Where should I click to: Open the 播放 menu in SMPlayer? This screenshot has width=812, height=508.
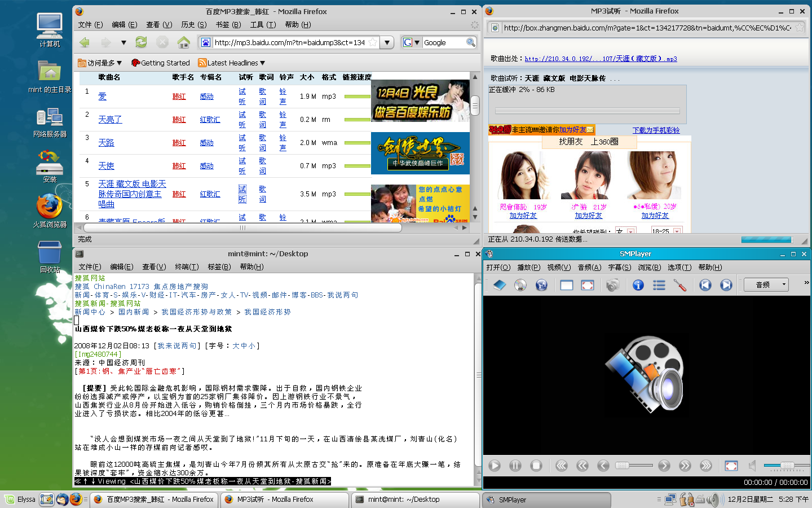(529, 268)
